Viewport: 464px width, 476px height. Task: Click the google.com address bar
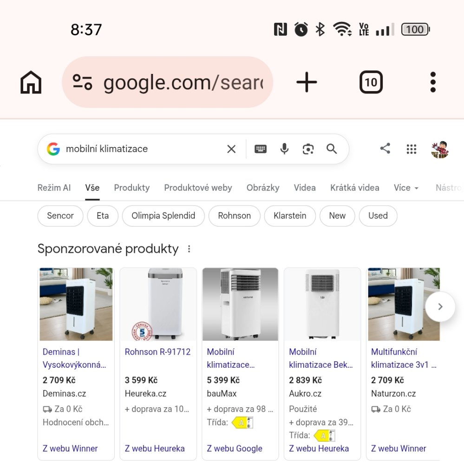[167, 82]
